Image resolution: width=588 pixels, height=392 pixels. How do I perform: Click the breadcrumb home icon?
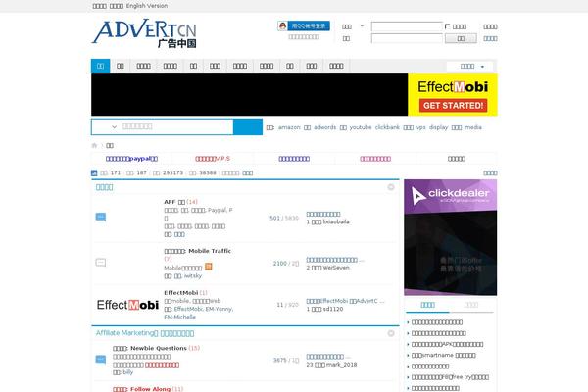point(94,146)
